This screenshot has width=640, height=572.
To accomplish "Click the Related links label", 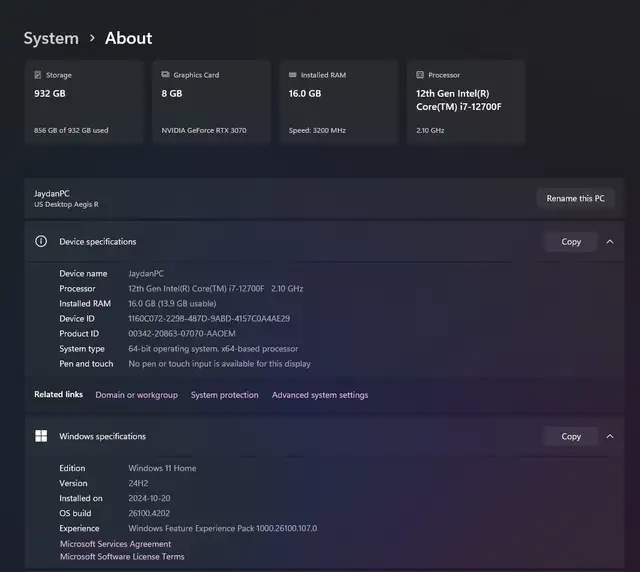I will click(x=58, y=394).
